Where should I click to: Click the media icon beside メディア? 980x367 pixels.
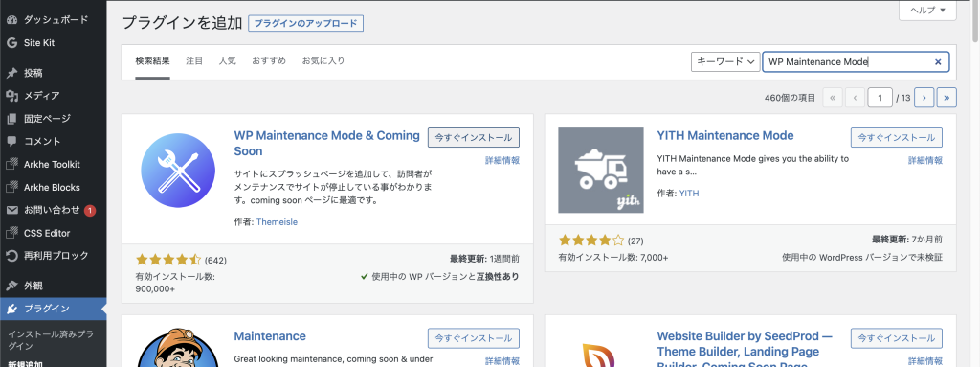(x=11, y=96)
